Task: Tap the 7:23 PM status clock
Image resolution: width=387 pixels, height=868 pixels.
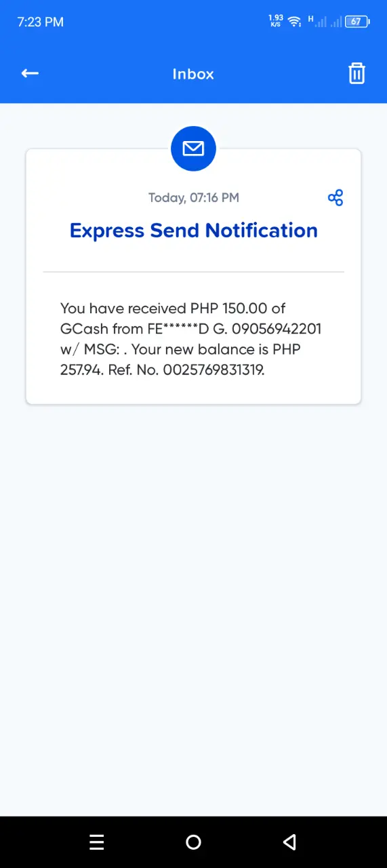Action: pos(41,22)
